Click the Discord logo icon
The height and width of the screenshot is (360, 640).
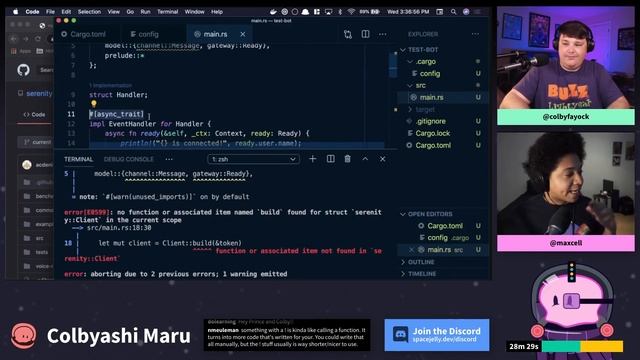(x=400, y=334)
